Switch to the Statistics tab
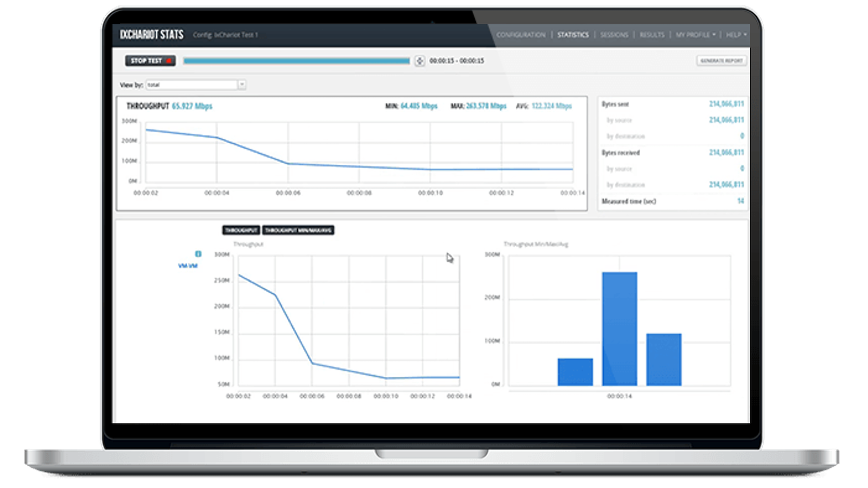 (x=573, y=35)
